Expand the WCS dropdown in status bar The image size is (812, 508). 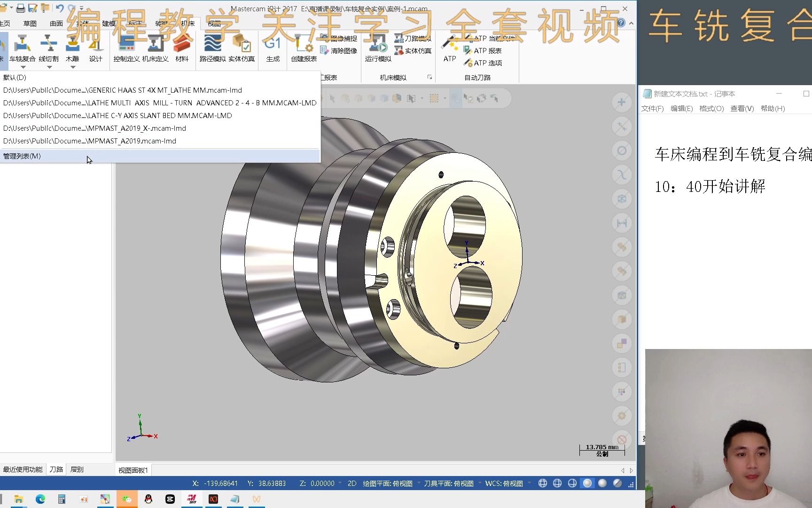(x=529, y=483)
